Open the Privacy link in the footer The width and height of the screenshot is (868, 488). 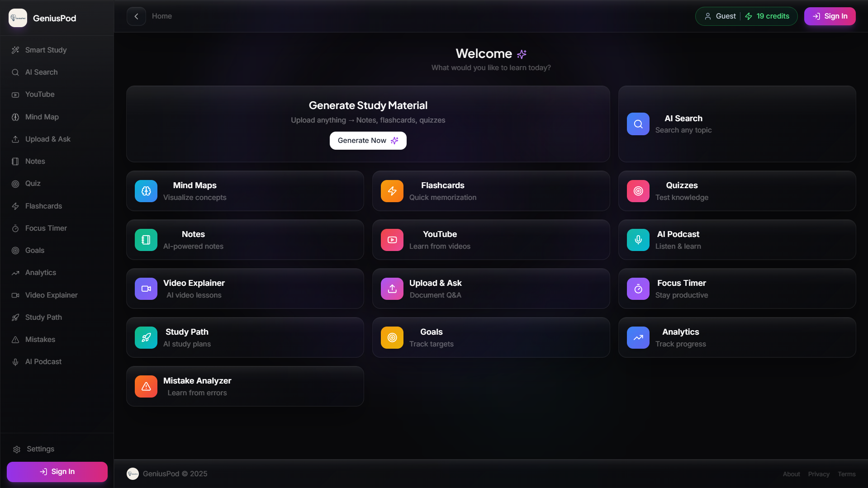coord(819,474)
